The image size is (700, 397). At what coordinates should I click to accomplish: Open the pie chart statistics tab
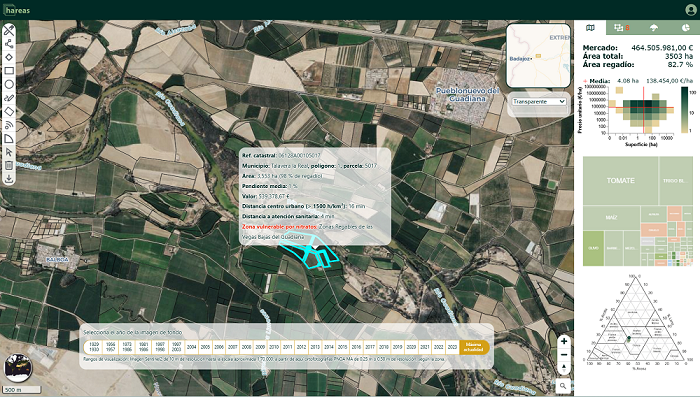click(x=685, y=28)
